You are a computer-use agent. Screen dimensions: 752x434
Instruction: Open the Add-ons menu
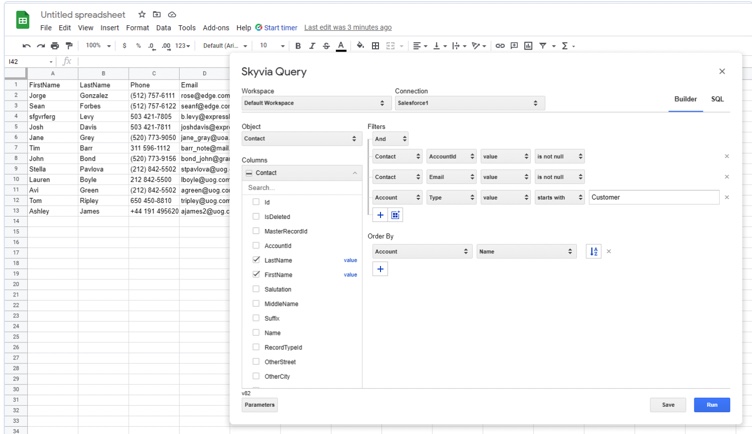pyautogui.click(x=216, y=28)
